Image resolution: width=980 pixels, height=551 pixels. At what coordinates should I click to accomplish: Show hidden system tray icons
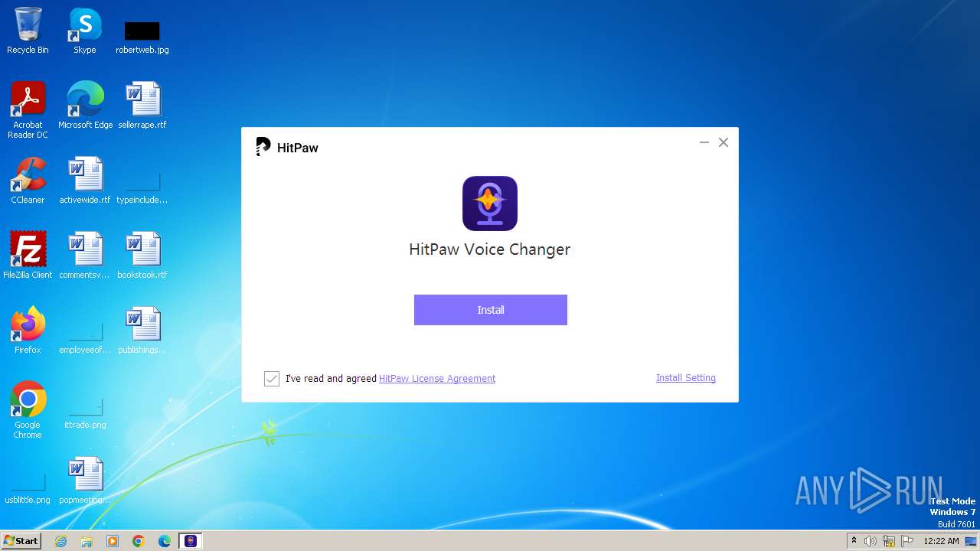click(x=854, y=541)
